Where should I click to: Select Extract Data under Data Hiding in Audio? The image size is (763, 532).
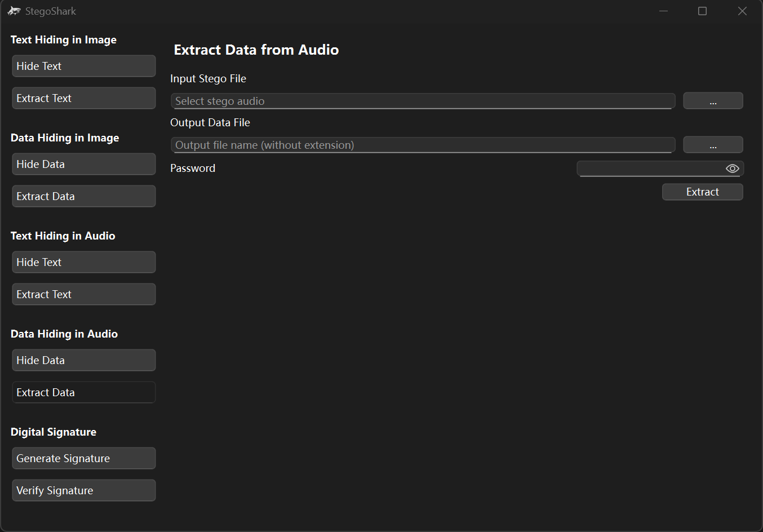84,392
